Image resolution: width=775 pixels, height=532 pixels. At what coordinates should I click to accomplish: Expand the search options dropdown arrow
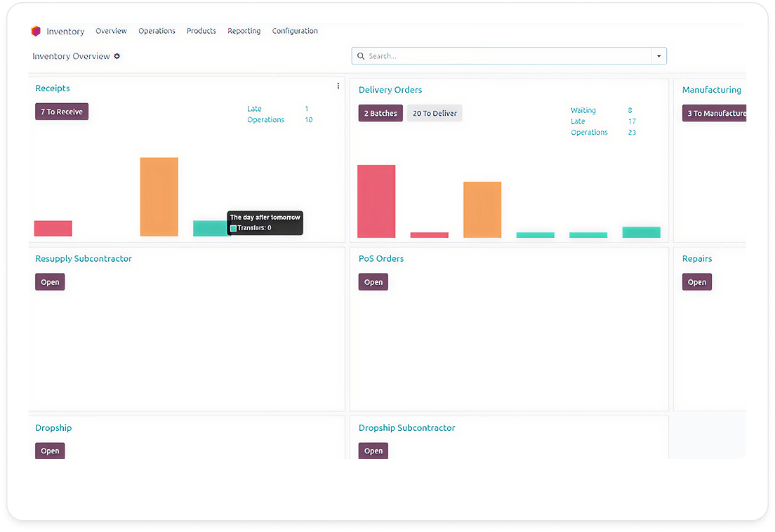[x=658, y=56]
